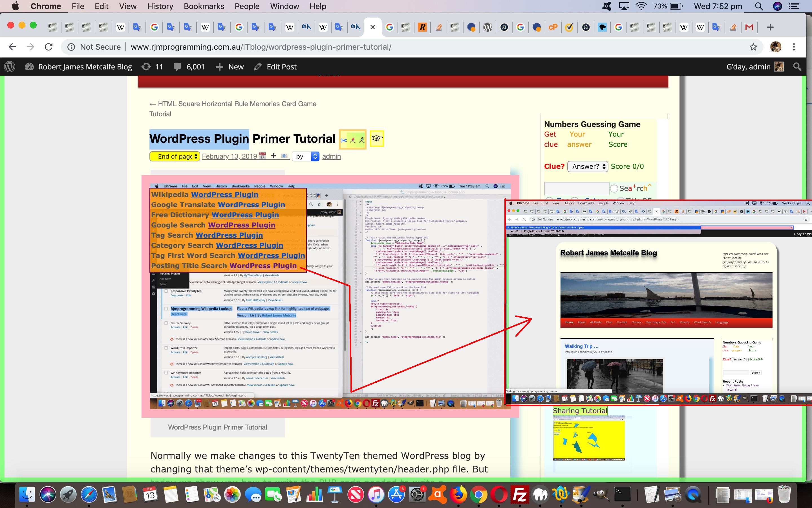Click the Score 0/0 text
Image resolution: width=812 pixels, height=508 pixels.
pos(627,166)
